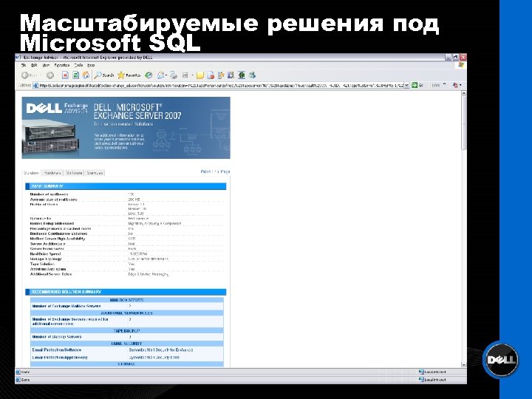The image size is (532, 399).
Task: Open the File menu
Action: [x=24, y=65]
